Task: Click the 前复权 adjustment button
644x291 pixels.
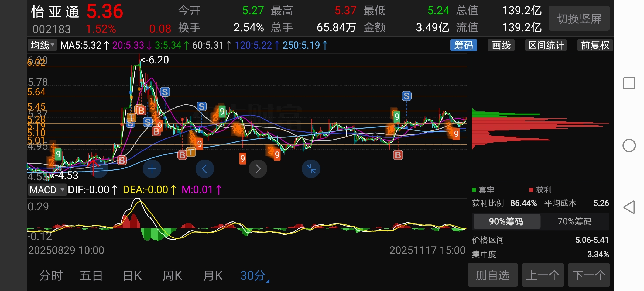Action: [x=595, y=45]
